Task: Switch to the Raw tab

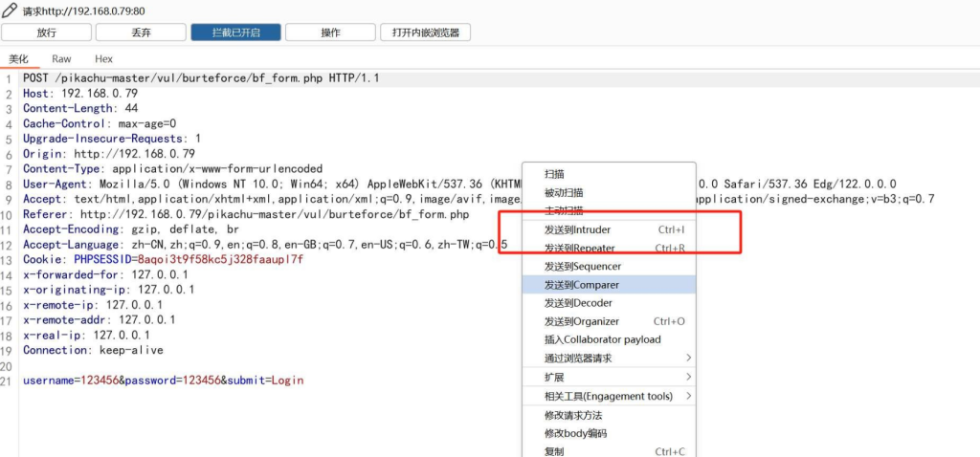Action: (61, 59)
